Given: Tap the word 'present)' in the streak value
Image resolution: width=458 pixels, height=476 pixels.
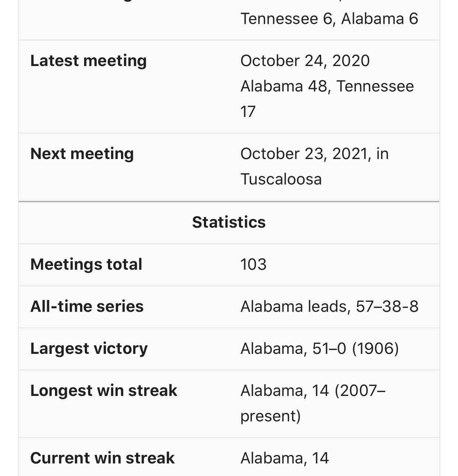Looking at the screenshot, I should tap(270, 416).
